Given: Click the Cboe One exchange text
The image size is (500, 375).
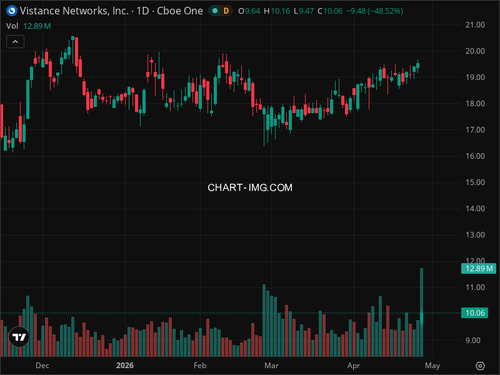Looking at the screenshot, I should (x=180, y=11).
